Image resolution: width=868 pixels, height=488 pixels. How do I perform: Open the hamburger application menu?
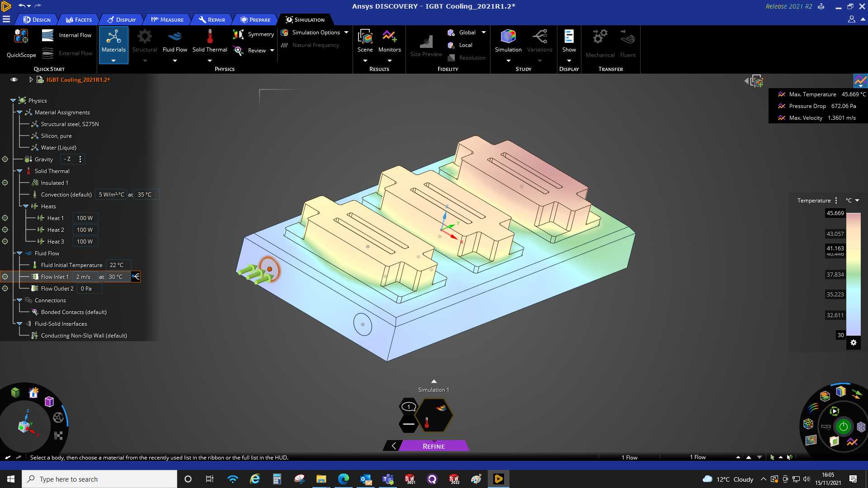click(6, 19)
